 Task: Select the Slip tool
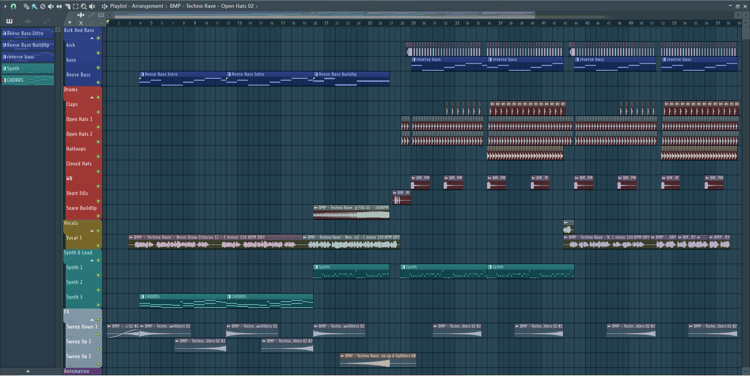pyautogui.click(x=59, y=6)
